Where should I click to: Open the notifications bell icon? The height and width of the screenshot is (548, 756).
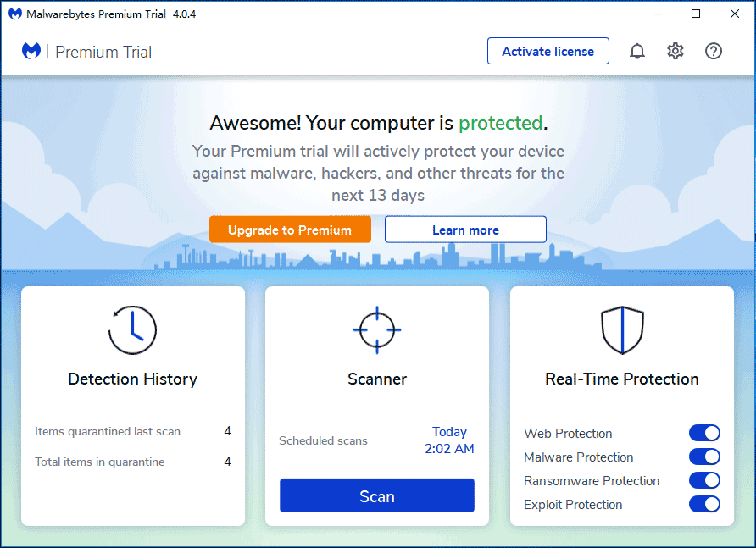636,51
